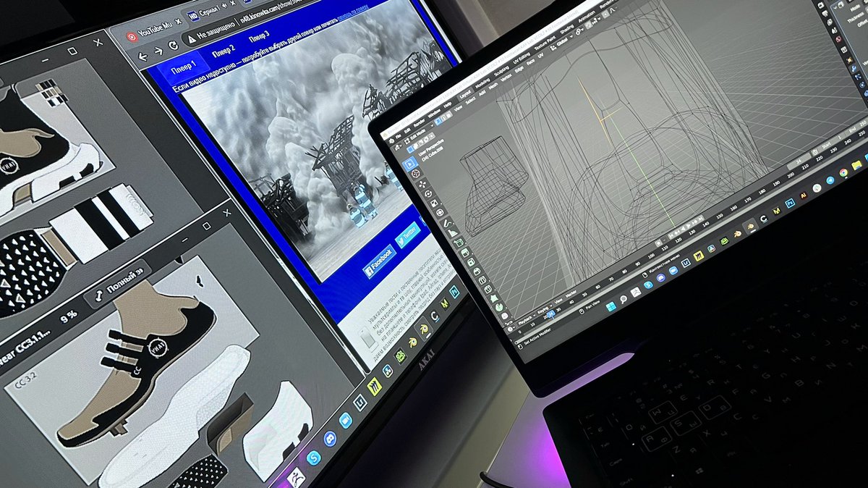The image size is (868, 488).
Task: Open the active Blender laptop taskbar icon
Action: coord(750,226)
